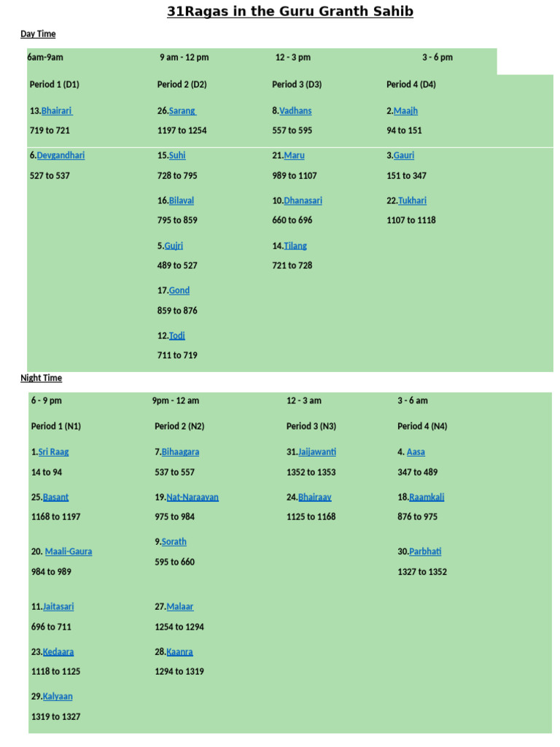Follow the Maali-Gaura link
The height and width of the screenshot is (747, 560).
click(69, 551)
